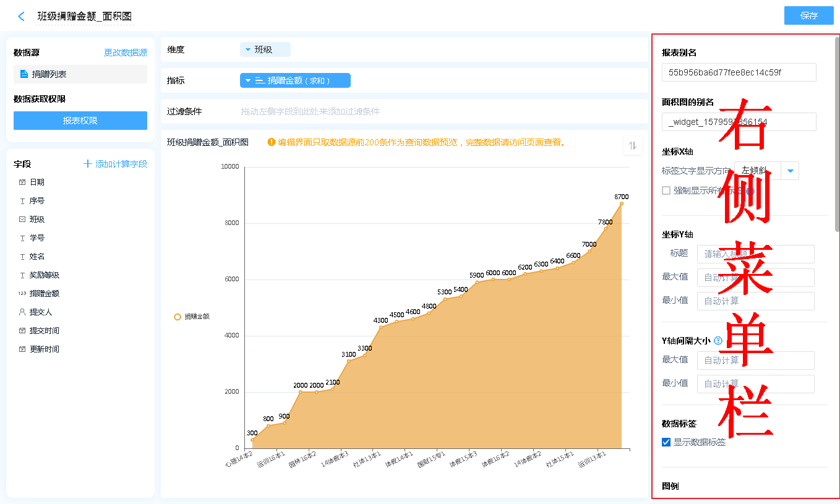
Task: Uncheck 显示数据标签 checkbox
Action: 666,442
